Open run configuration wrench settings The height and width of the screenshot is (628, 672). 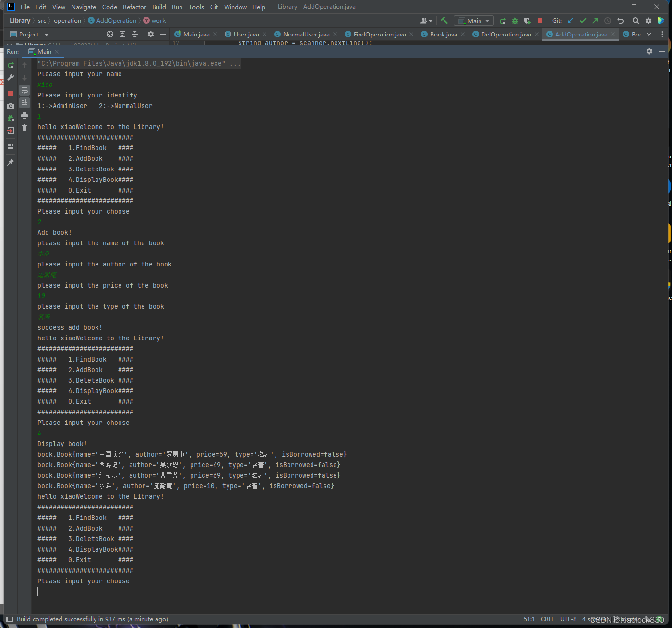pos(11,77)
